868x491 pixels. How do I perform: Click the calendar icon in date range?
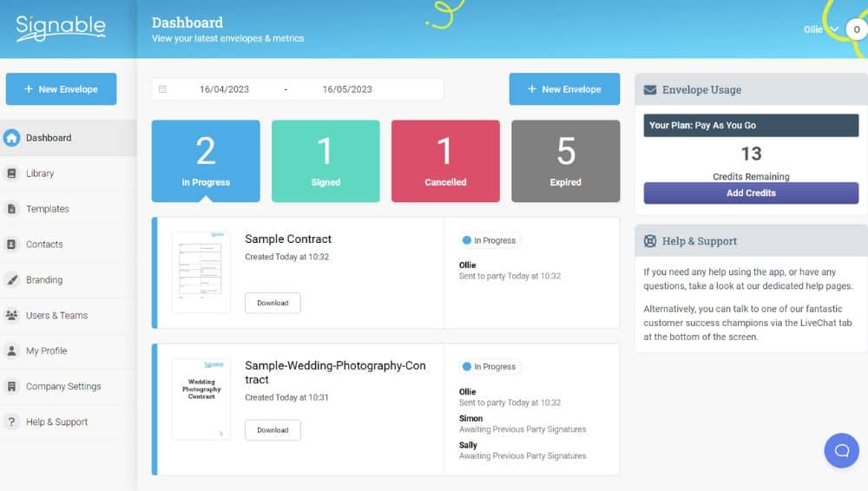click(163, 89)
